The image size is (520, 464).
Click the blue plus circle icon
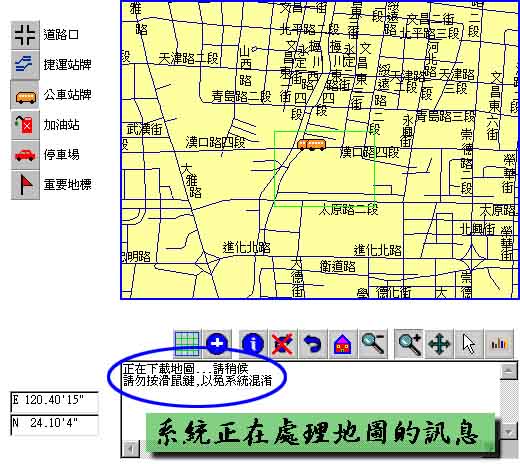pyautogui.click(x=217, y=344)
